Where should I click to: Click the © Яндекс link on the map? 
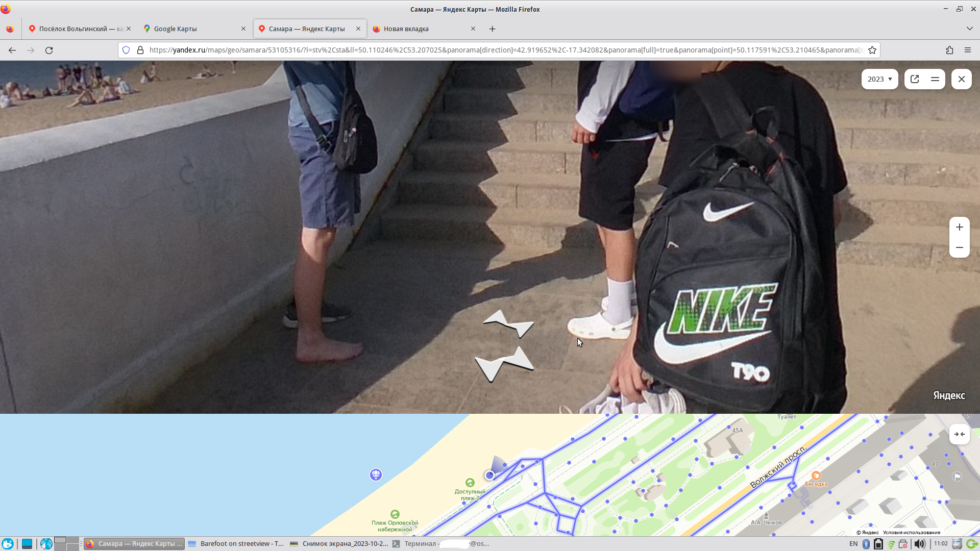[868, 533]
